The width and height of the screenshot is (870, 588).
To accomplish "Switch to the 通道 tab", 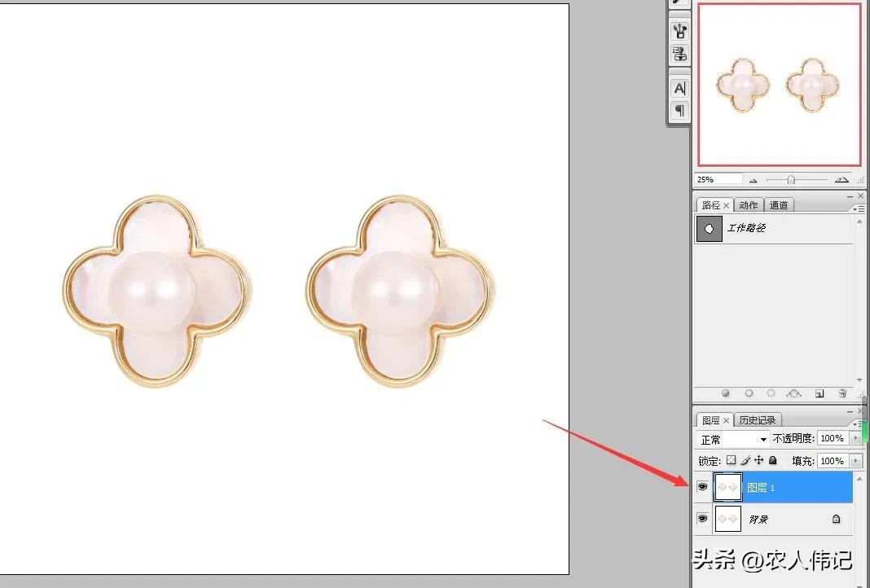I will pyautogui.click(x=779, y=205).
